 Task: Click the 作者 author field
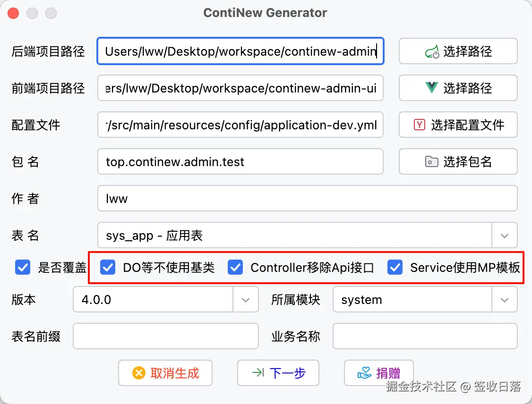pos(307,199)
